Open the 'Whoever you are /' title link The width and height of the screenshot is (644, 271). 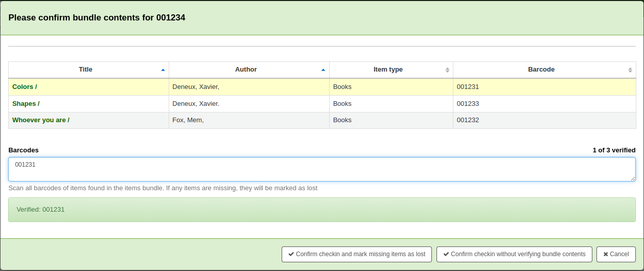click(41, 120)
